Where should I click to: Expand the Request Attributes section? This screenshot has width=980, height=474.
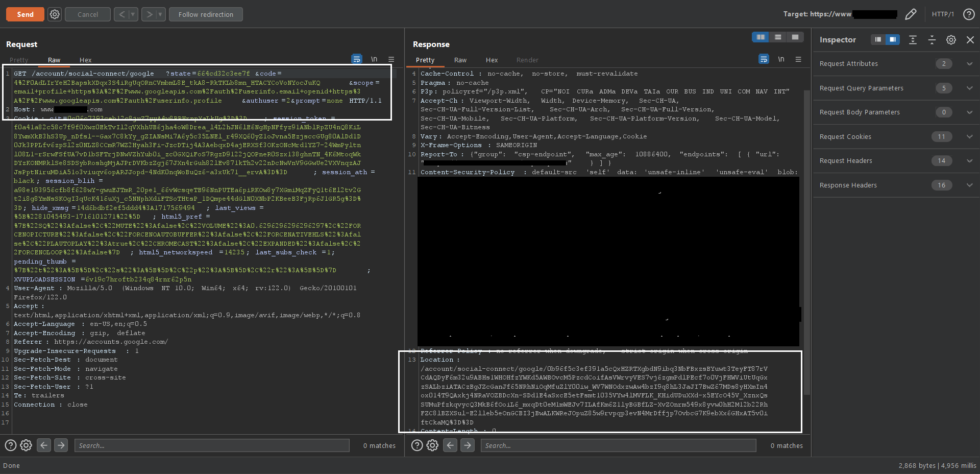[894, 64]
